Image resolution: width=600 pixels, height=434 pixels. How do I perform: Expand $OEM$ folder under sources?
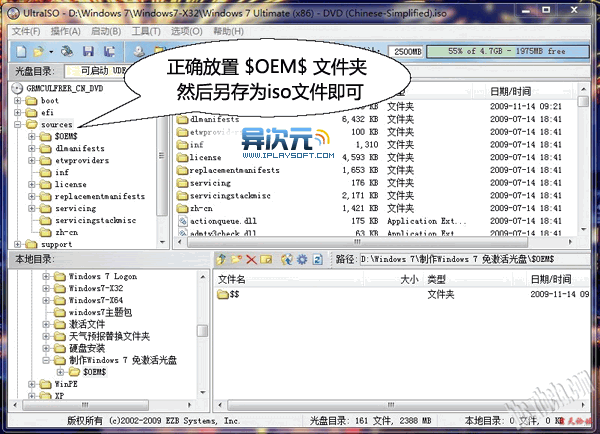pos(32,136)
